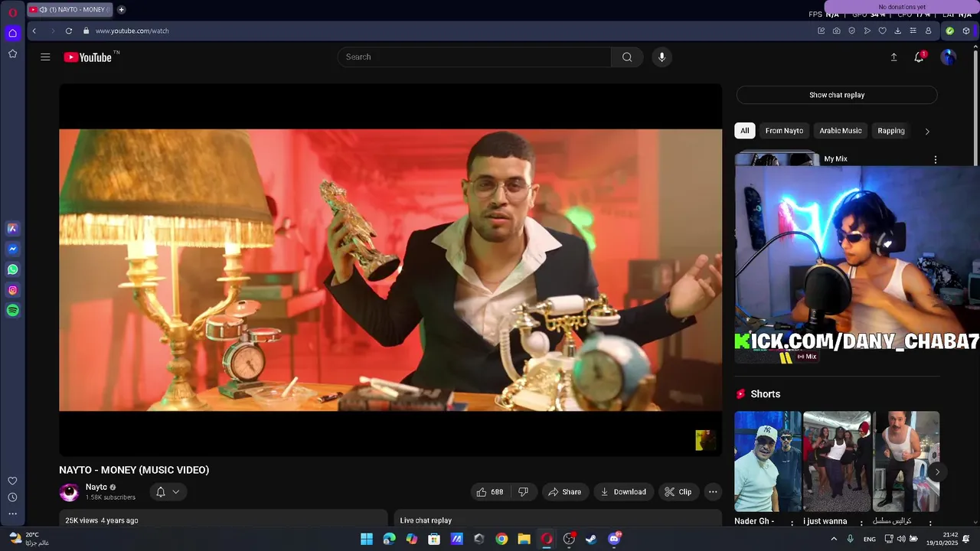Open YouTube notifications bell in header

pos(919,57)
